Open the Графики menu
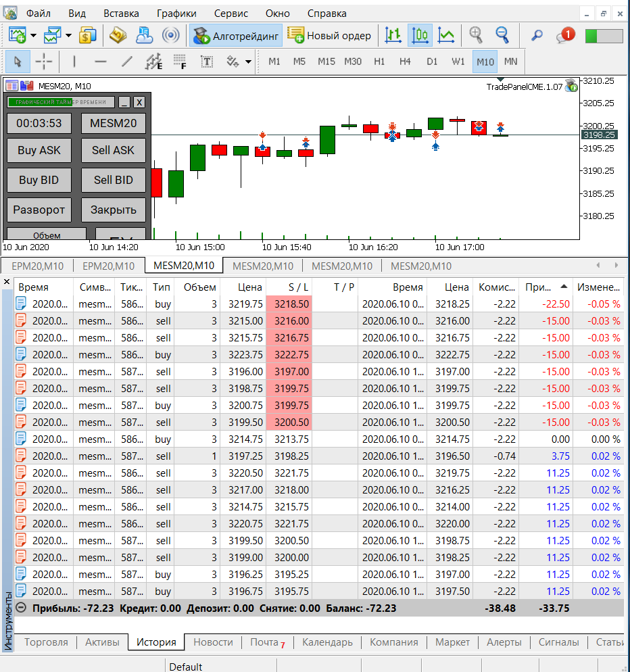Viewport: 630px width, 672px height. coord(176,14)
